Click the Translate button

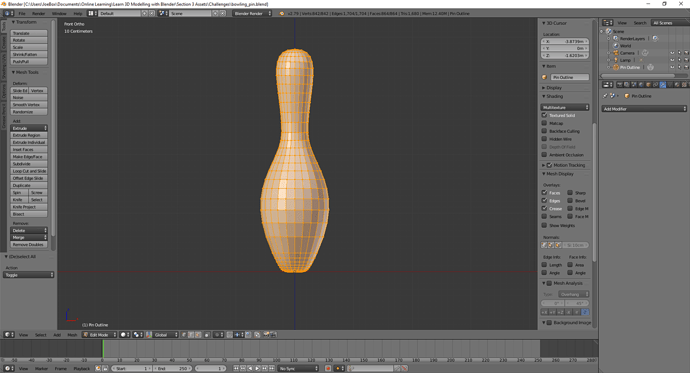point(29,33)
